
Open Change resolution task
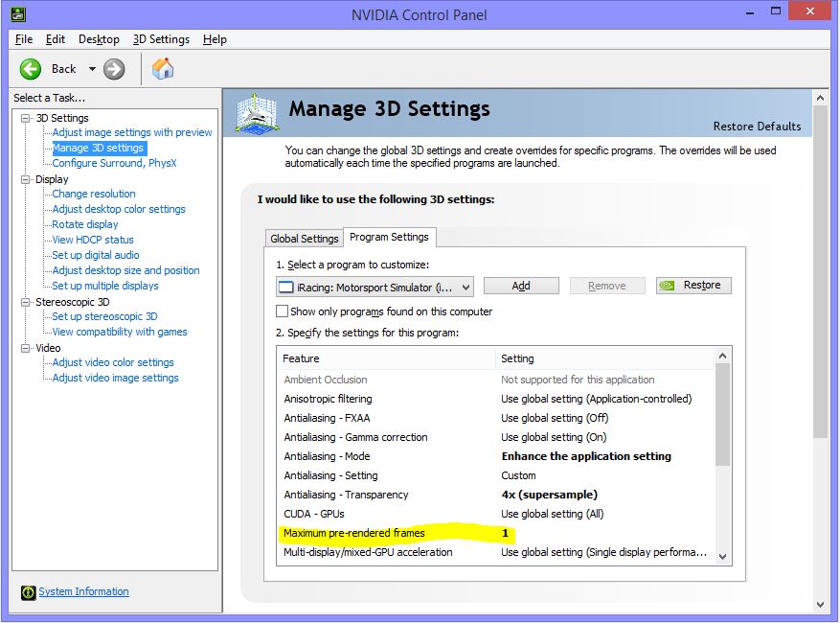click(x=94, y=194)
